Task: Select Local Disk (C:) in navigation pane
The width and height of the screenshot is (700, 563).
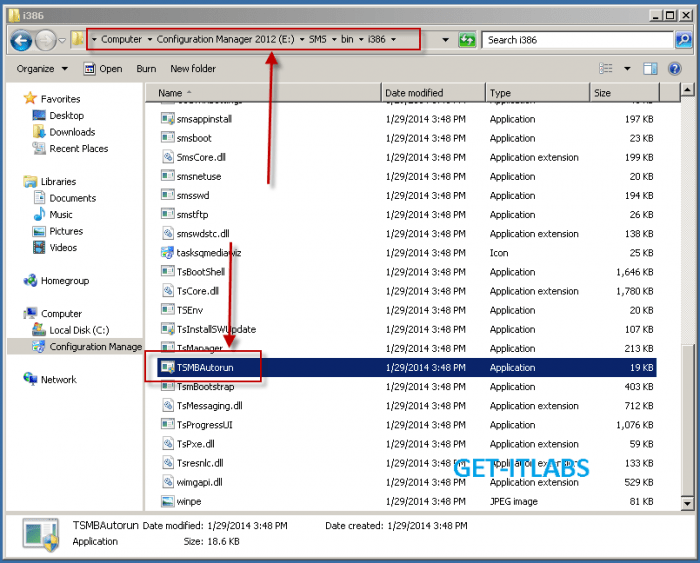Action: 71,330
